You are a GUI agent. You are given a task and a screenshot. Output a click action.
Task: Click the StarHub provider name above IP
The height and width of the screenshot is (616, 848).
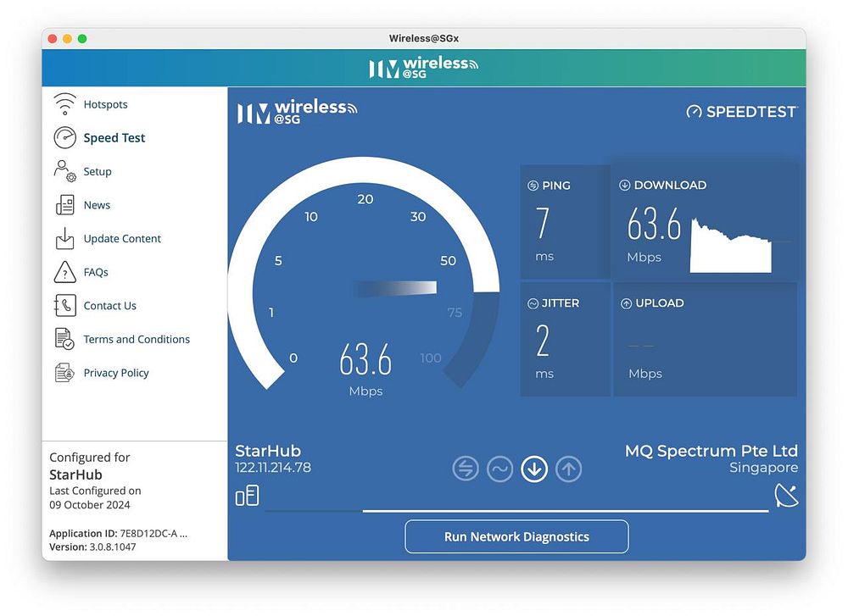click(268, 451)
